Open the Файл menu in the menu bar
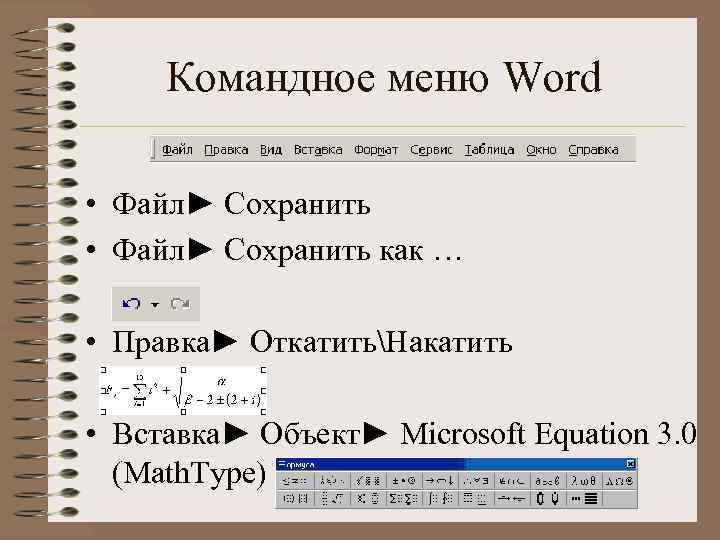Viewport: 720px width, 540px height. click(x=177, y=150)
